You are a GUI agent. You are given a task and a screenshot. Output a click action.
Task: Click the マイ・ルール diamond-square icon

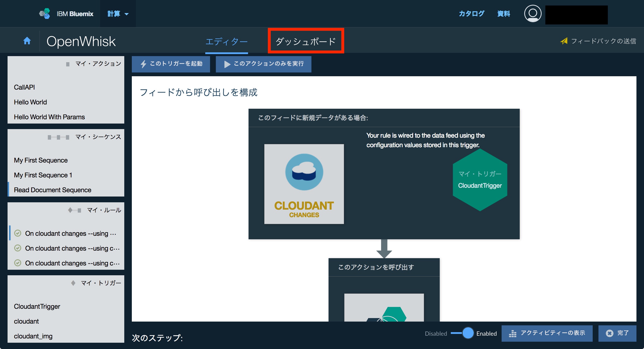coord(74,210)
